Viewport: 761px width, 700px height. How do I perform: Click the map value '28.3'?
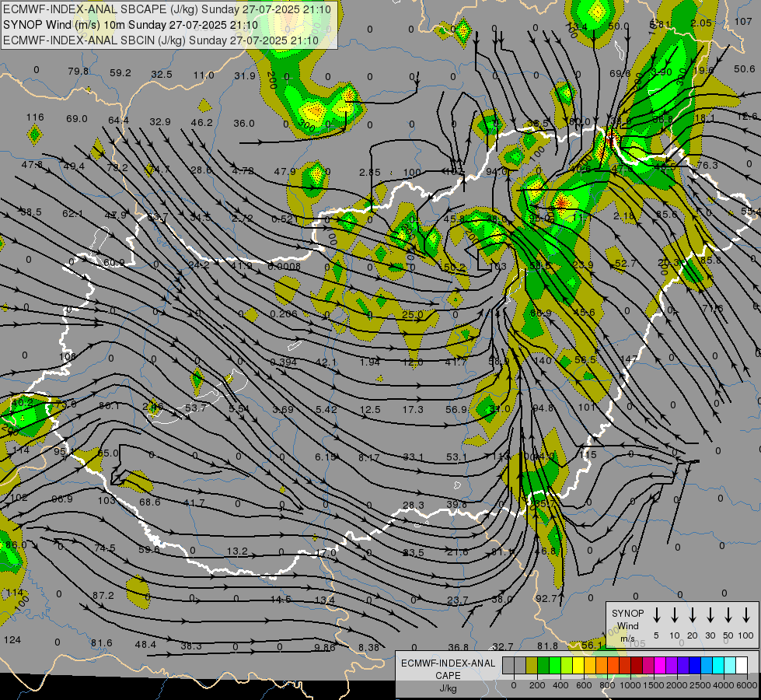414,506
